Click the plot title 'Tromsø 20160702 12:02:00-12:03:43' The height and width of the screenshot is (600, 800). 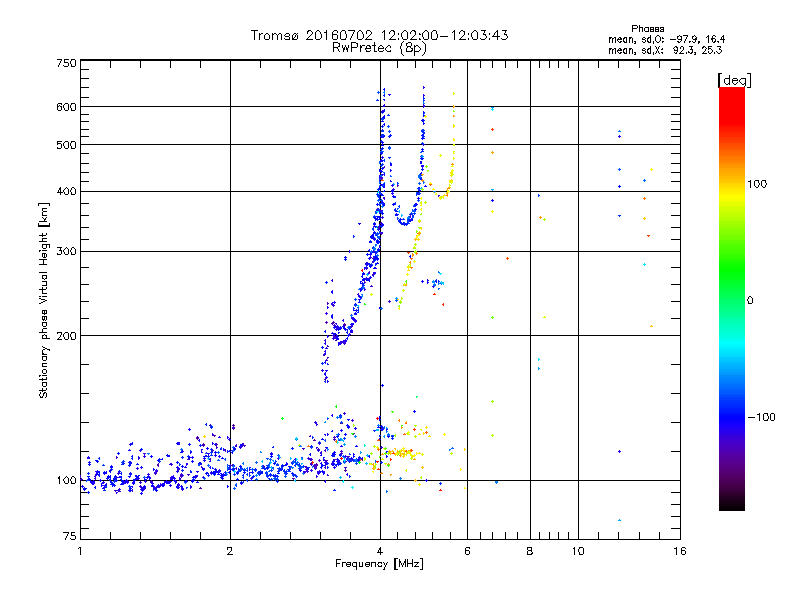(379, 35)
